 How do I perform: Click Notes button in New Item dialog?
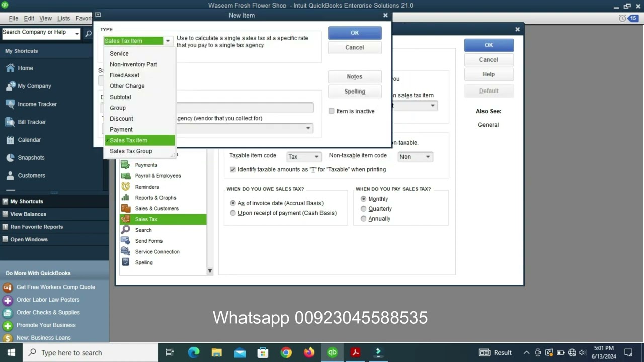355,77
